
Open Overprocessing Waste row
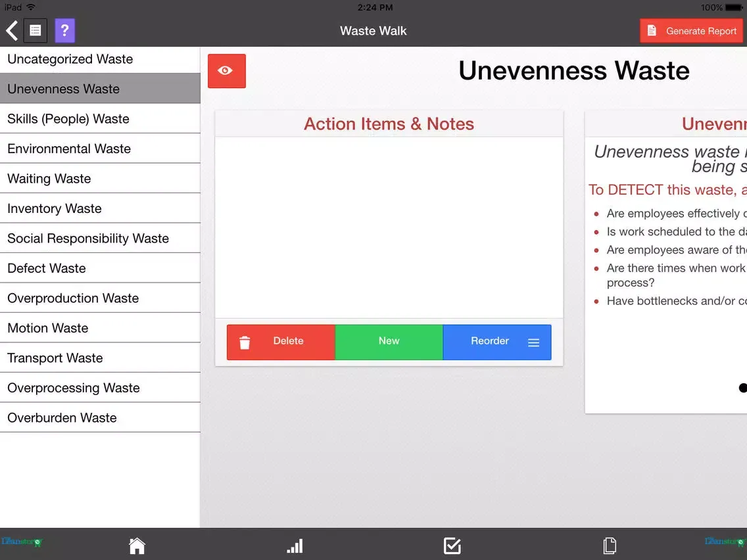tap(100, 388)
